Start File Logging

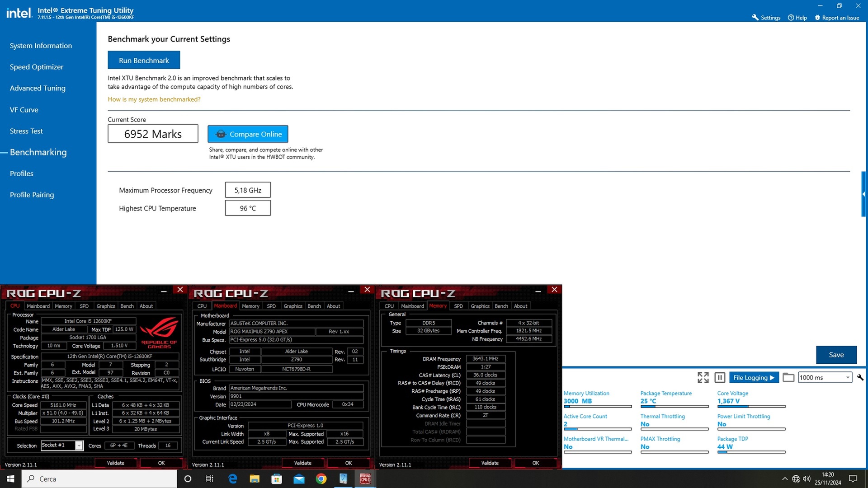pos(754,377)
